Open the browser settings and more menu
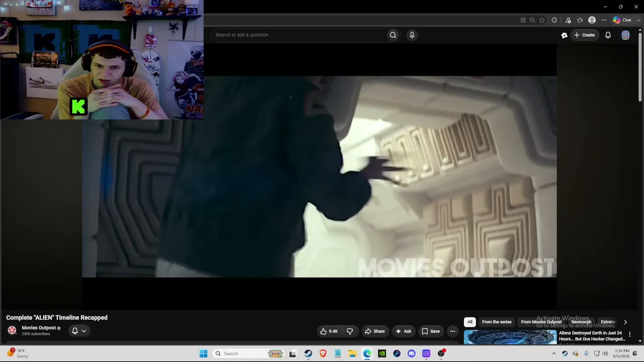The width and height of the screenshot is (644, 362). (604, 20)
